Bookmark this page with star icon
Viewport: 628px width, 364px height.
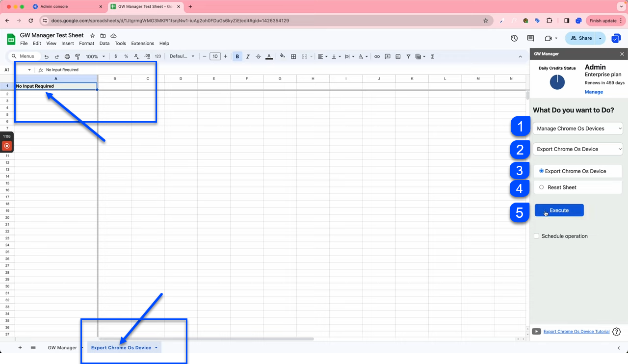coord(486,21)
